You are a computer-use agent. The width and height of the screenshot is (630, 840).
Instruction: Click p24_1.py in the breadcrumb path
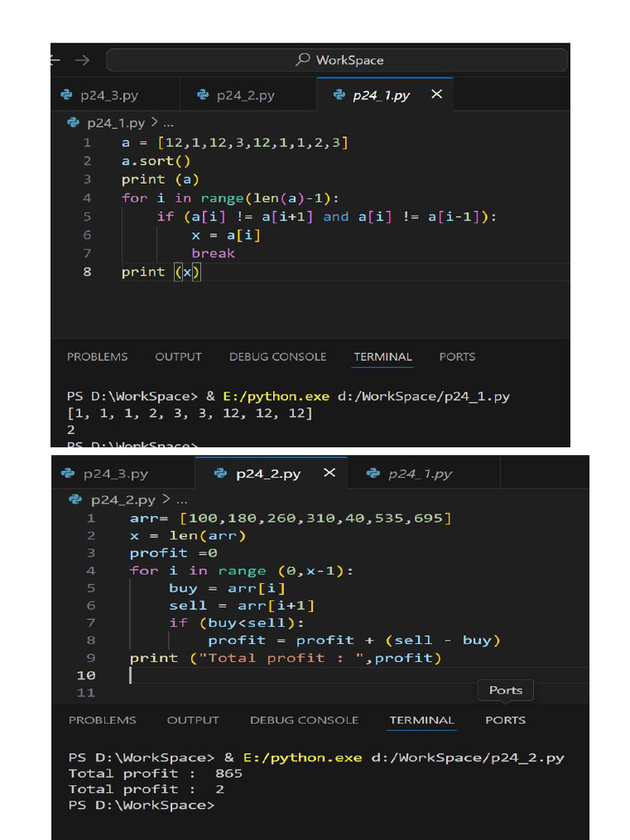(116, 123)
